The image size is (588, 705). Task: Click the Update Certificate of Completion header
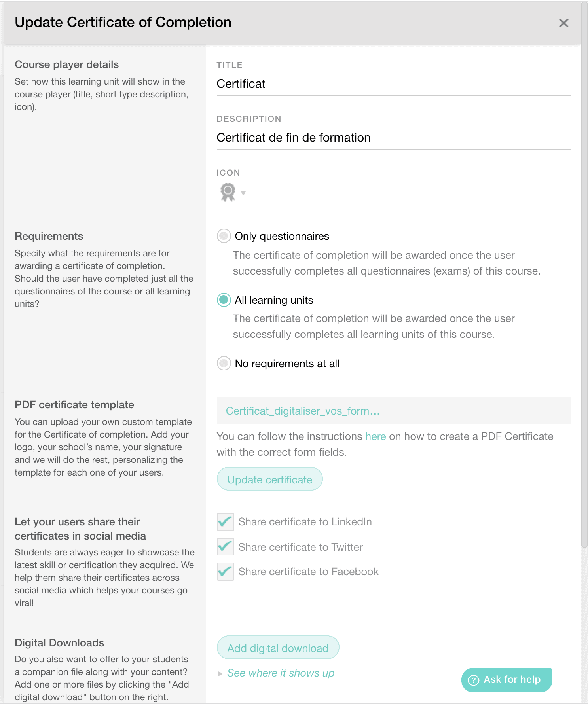[x=123, y=22]
